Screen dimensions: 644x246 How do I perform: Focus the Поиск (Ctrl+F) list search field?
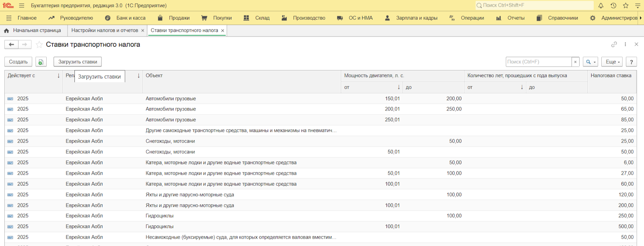539,62
